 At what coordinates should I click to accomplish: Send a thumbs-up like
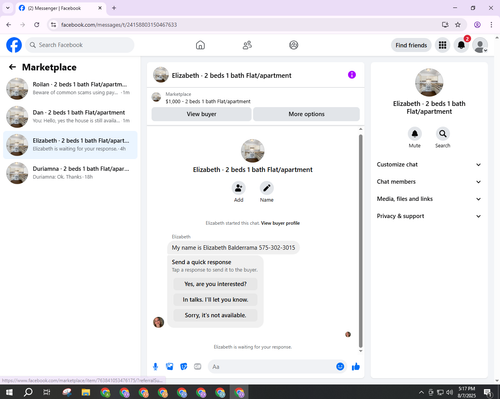356,367
